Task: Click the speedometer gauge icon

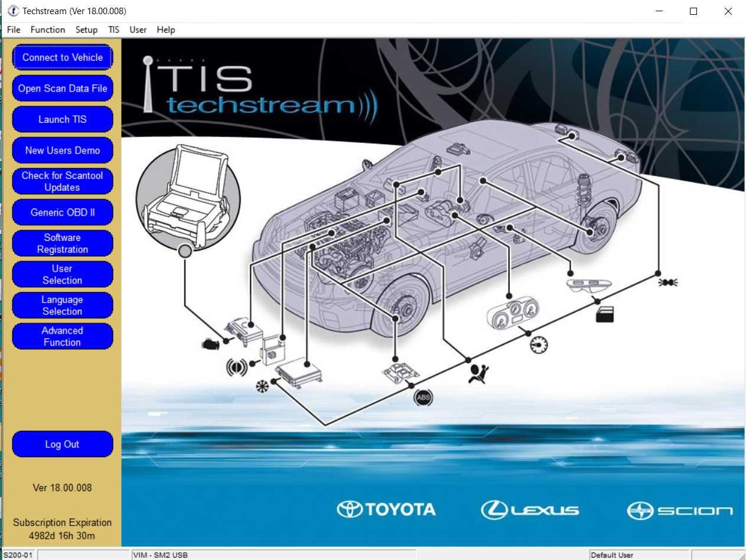Action: (539, 344)
